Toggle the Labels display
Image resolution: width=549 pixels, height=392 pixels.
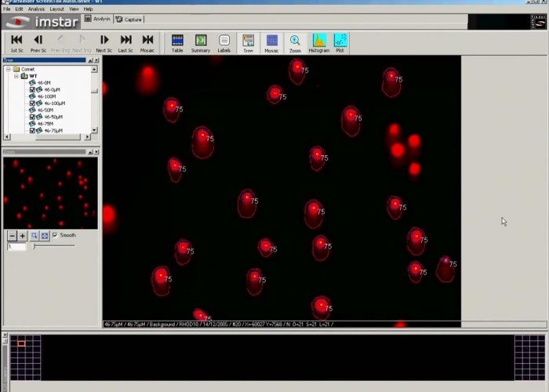coord(224,43)
